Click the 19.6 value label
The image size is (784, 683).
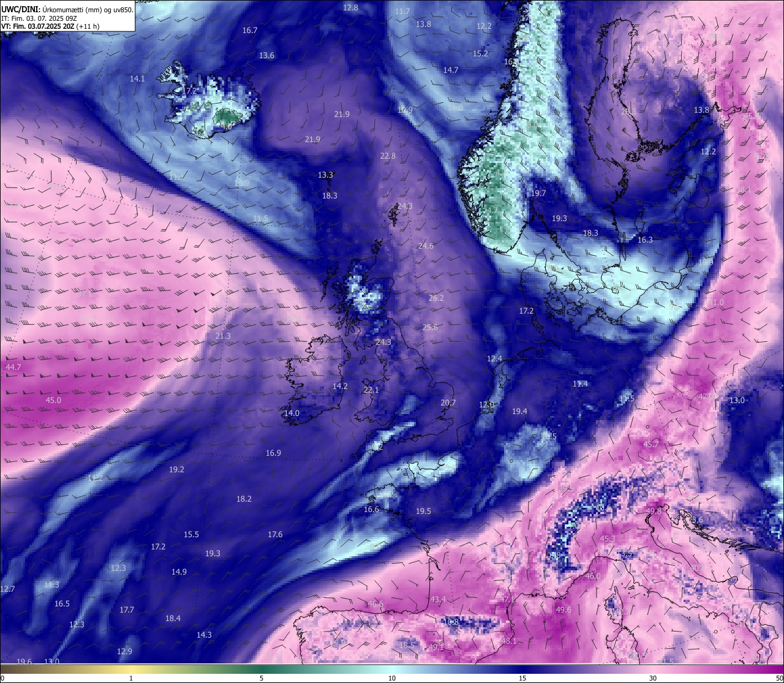pyautogui.click(x=24, y=662)
